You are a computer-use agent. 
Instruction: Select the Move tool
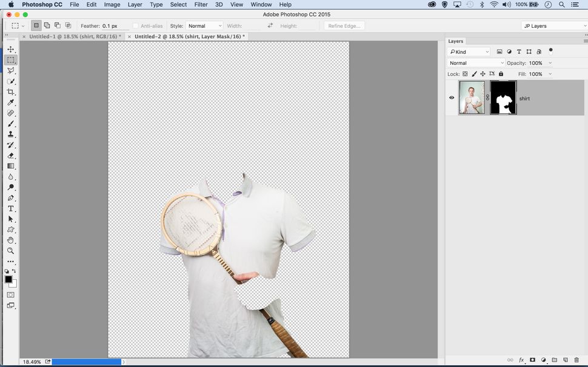pos(10,48)
